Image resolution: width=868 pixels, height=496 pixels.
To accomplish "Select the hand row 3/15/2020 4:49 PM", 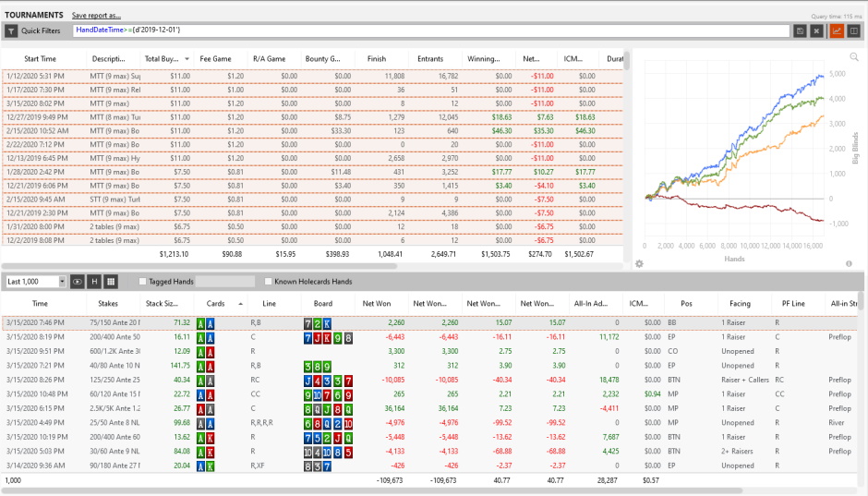I will pos(429,423).
